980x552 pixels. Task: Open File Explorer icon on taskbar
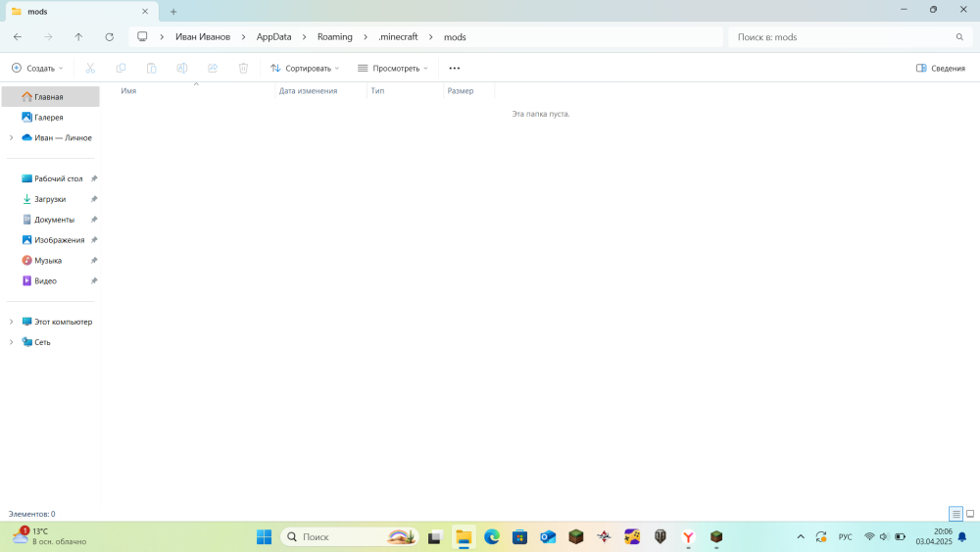(464, 537)
